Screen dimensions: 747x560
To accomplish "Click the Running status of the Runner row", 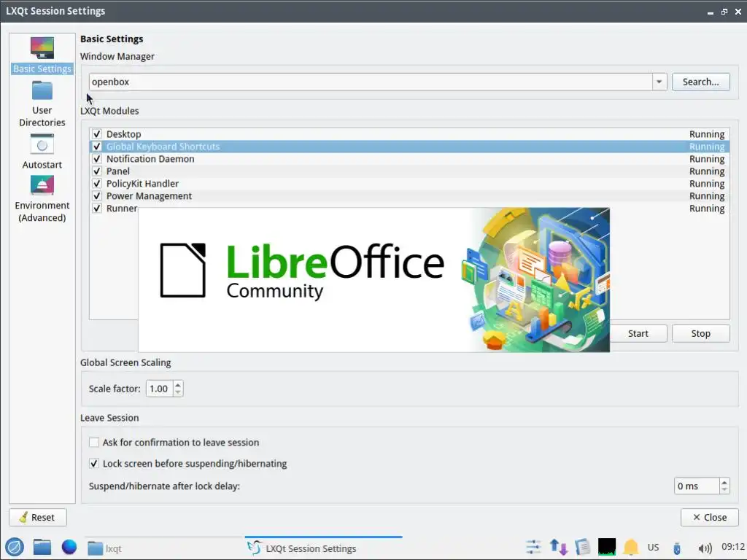I will coord(706,209).
